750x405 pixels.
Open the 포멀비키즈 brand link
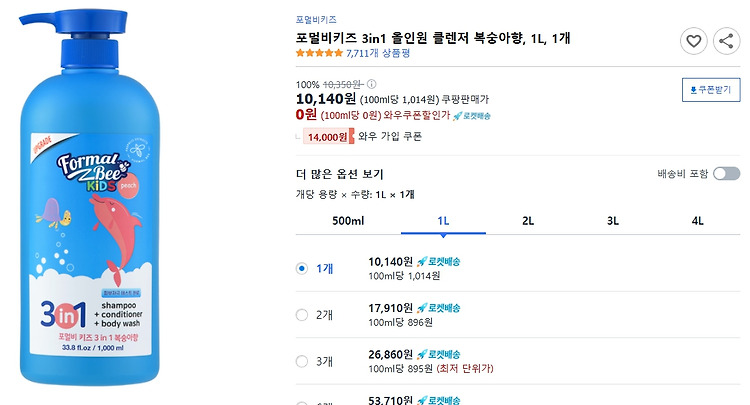[316, 20]
